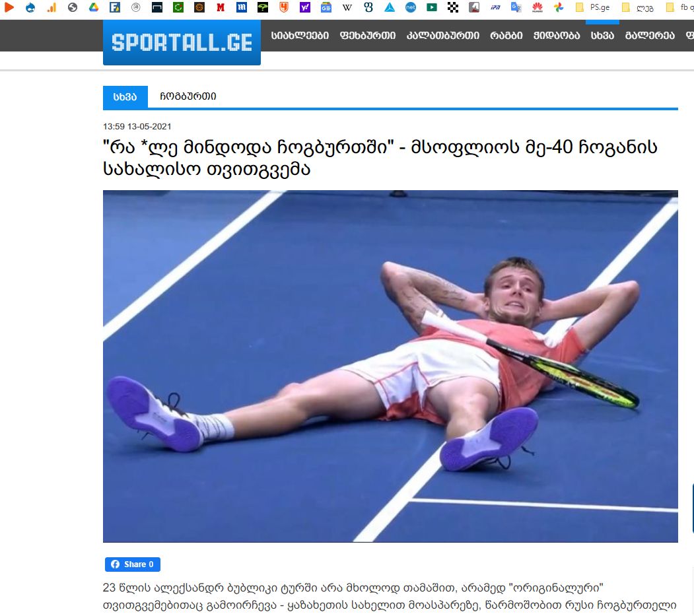This screenshot has height=616, width=694.
Task: Click the tennis player article photo
Action: click(x=390, y=366)
